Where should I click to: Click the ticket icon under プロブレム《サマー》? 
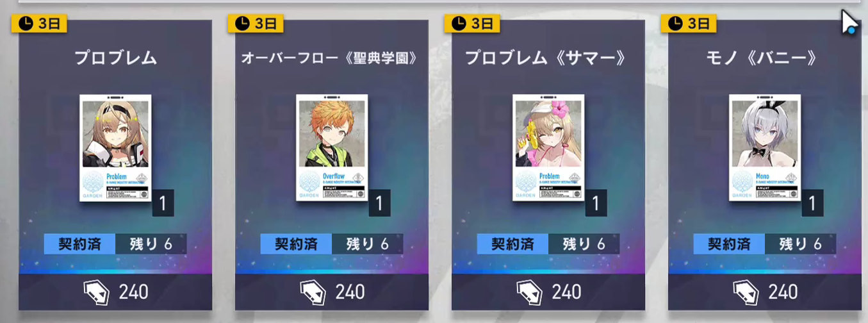click(530, 292)
